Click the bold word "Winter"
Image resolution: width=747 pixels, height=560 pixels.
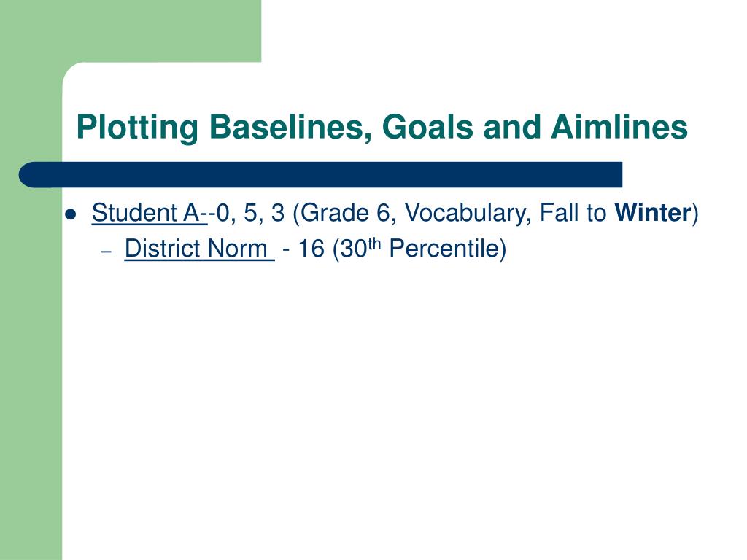[652, 212]
